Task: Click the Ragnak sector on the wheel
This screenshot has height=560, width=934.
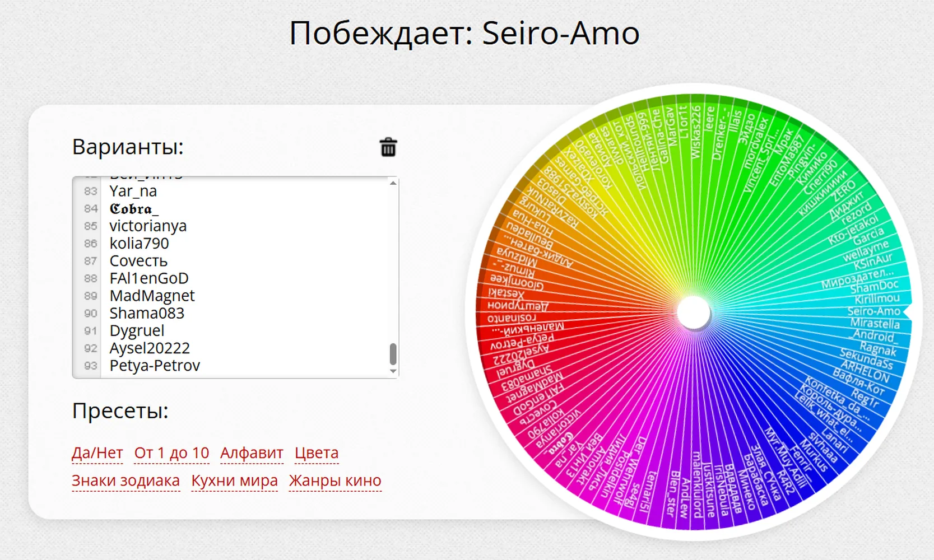Action: 878,349
